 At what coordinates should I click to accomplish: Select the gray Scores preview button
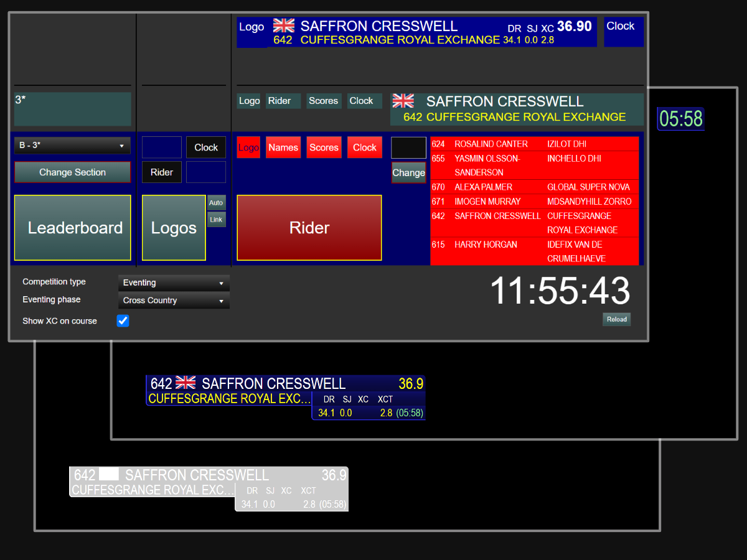point(324,101)
